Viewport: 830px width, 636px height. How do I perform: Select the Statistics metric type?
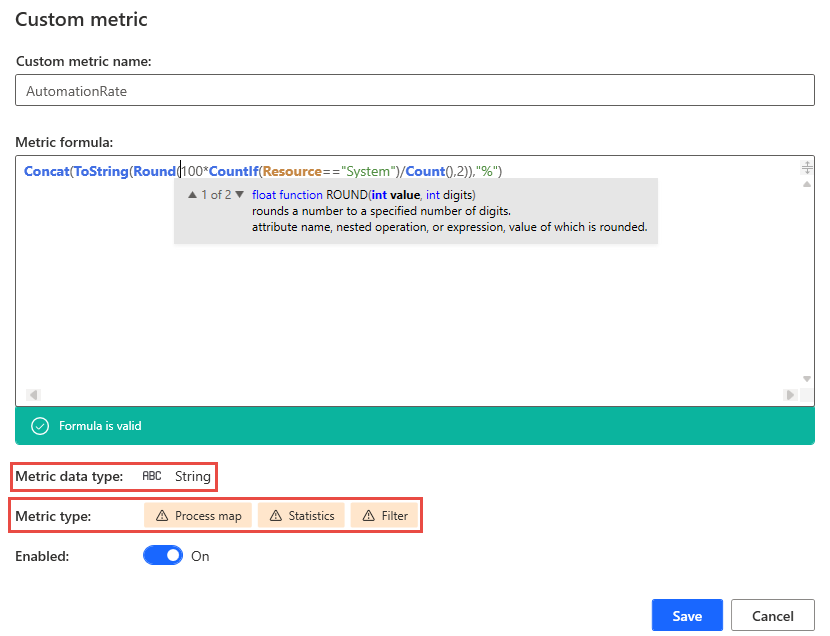tap(300, 515)
